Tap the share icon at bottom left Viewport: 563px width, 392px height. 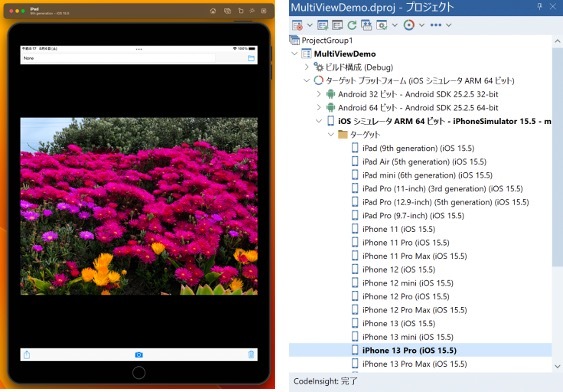click(27, 355)
